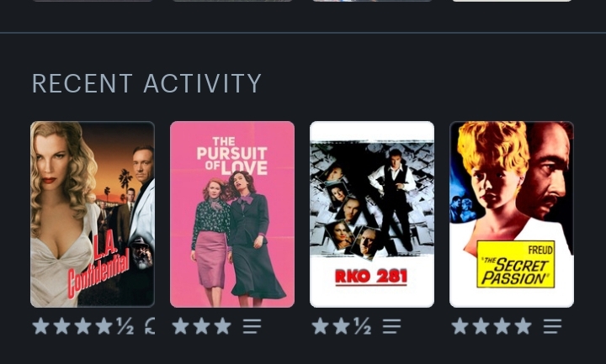Click the half-star symbol under RKO 281
The width and height of the screenshot is (606, 364).
click(363, 326)
